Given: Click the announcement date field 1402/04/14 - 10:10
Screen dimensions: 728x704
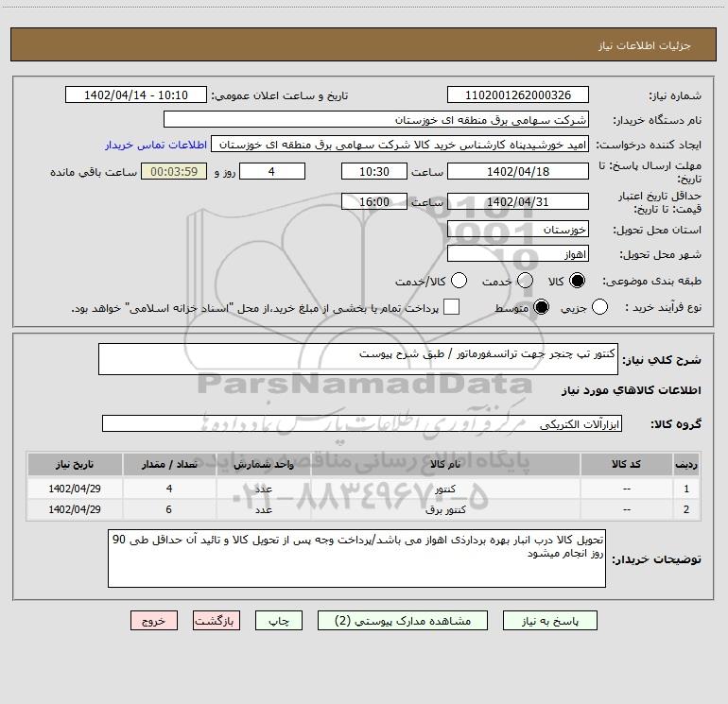Looking at the screenshot, I should pos(136,95).
